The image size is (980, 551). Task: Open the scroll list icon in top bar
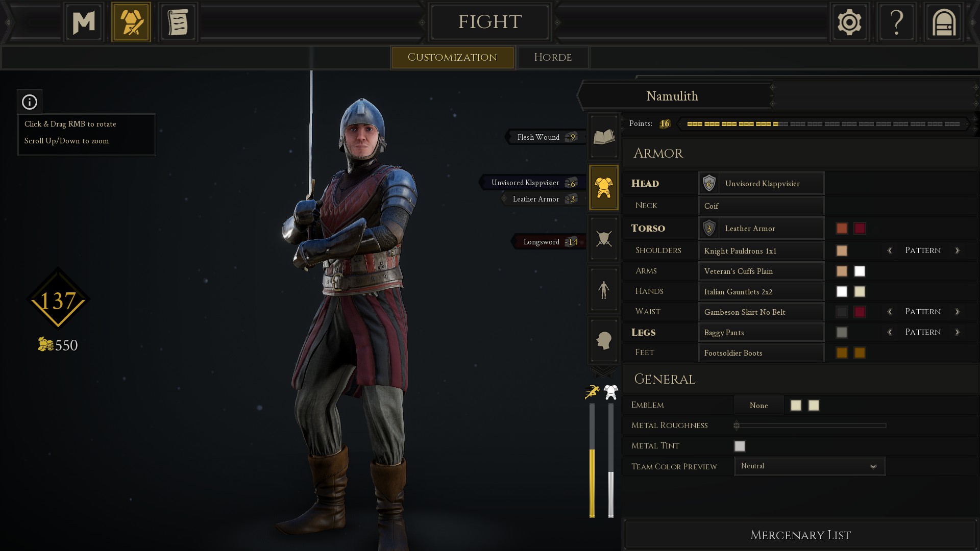pos(178,22)
